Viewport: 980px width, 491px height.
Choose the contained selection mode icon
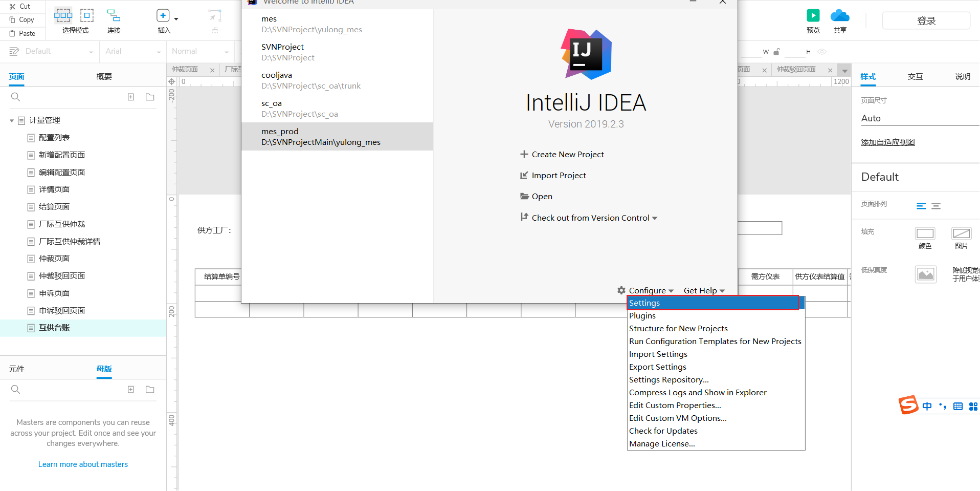pos(87,15)
